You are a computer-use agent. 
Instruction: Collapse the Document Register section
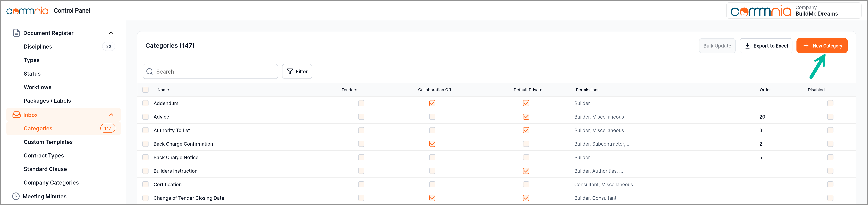[x=111, y=33]
